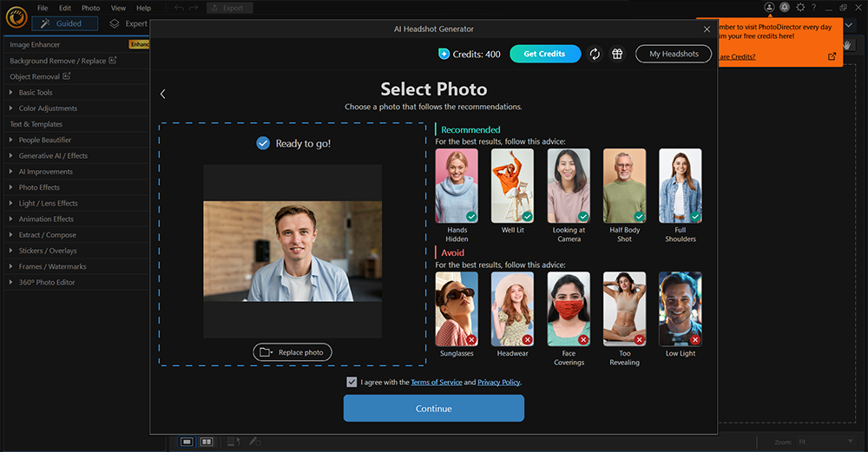Open the Photo menu

(91, 8)
